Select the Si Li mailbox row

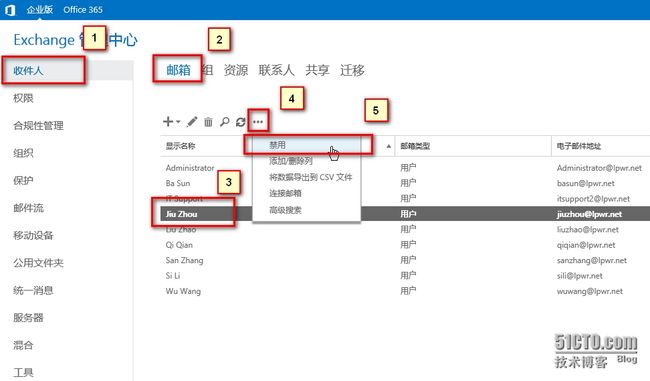pos(405,276)
